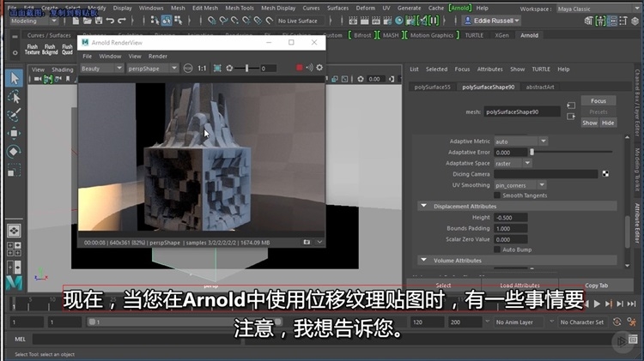Click the playback range slider bar
Image resolution: width=644 pixels, height=361 pixels.
click(185, 322)
